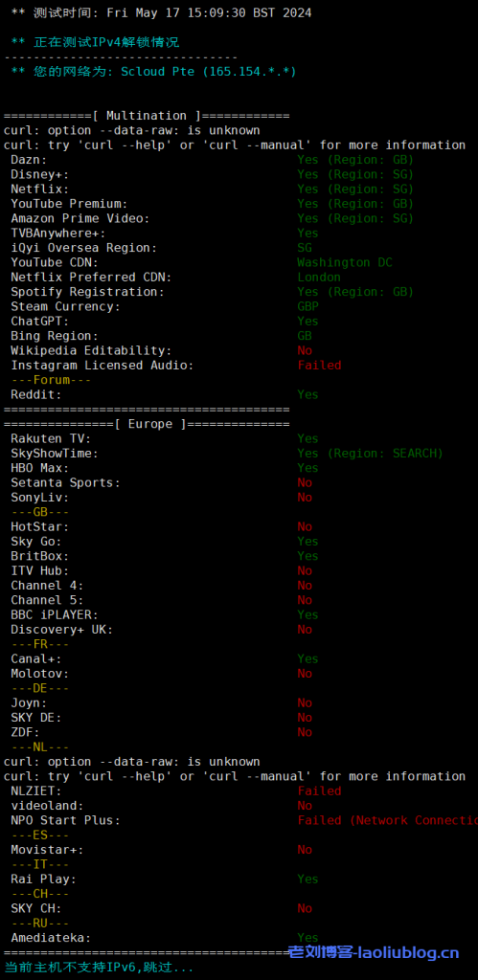Select the Amediateka entry
478x980 pixels.
point(165,938)
